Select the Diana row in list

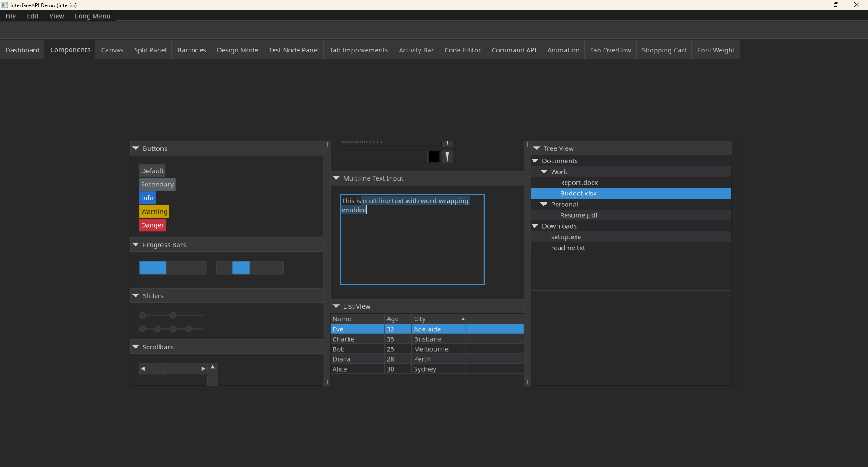click(427, 359)
